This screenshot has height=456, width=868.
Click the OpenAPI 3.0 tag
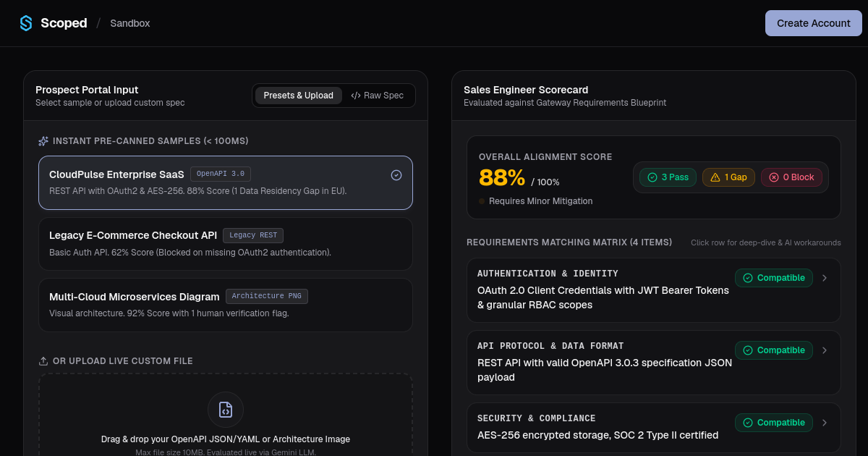click(x=221, y=174)
